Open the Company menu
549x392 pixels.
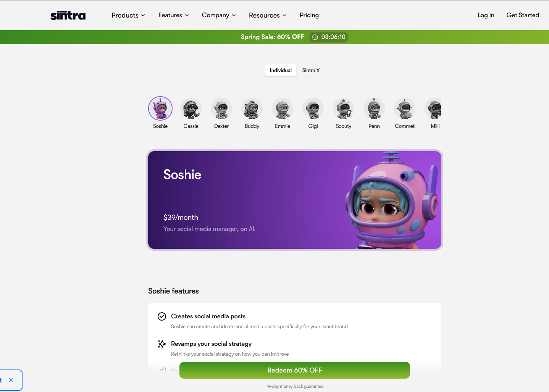[219, 15]
